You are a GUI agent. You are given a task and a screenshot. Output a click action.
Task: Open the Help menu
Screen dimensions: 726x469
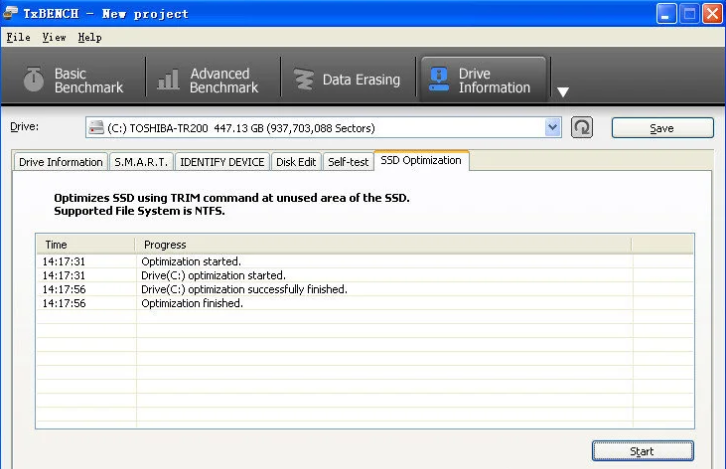click(x=90, y=37)
